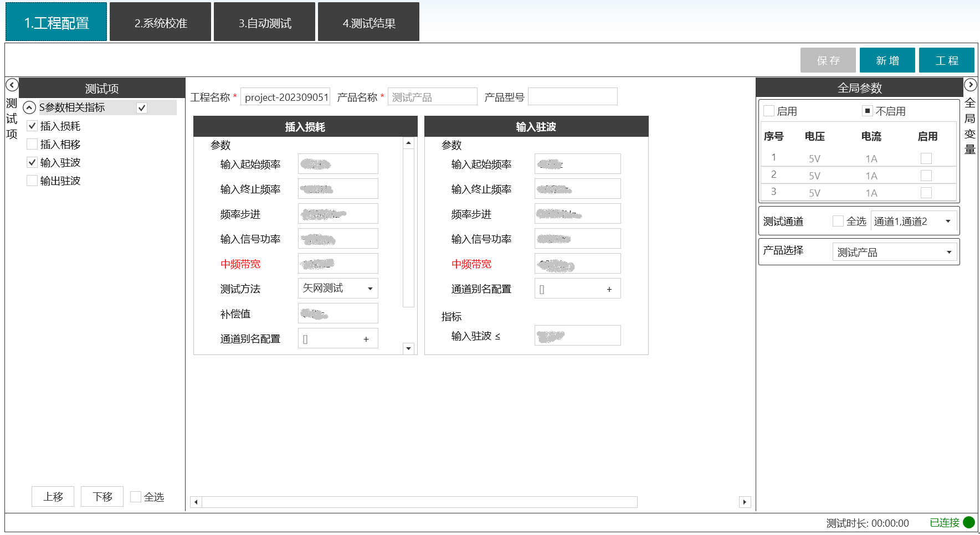Viewport: 980px width, 535px height.
Task: Click 中频带宽 field in 插入损耗
Action: (x=338, y=264)
